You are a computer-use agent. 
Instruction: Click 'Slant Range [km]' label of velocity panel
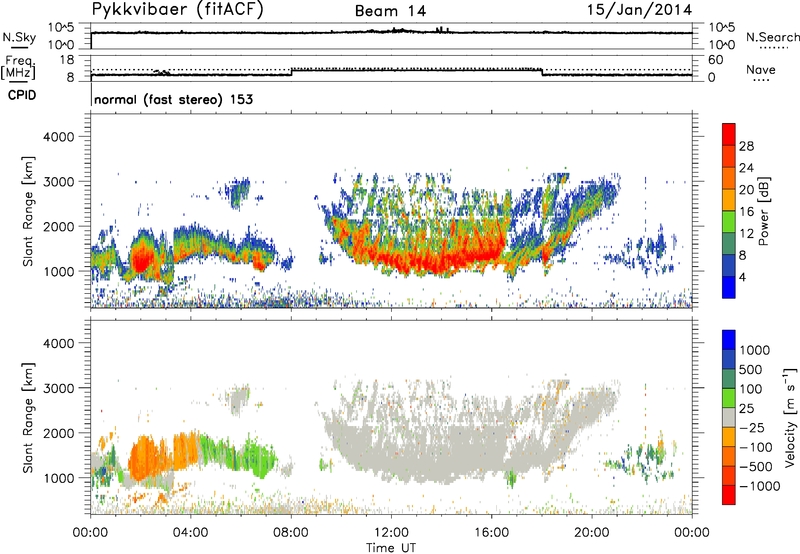pyautogui.click(x=28, y=417)
